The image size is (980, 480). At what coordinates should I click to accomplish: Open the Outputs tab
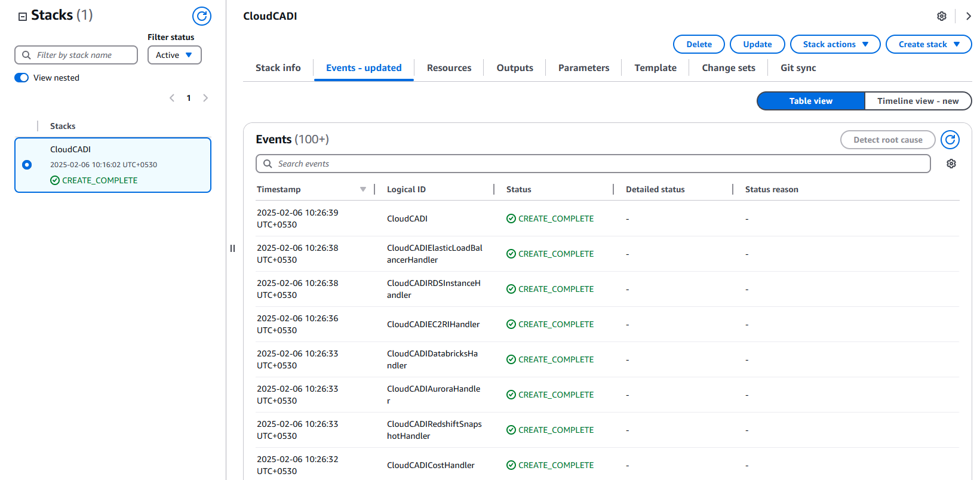(x=515, y=68)
